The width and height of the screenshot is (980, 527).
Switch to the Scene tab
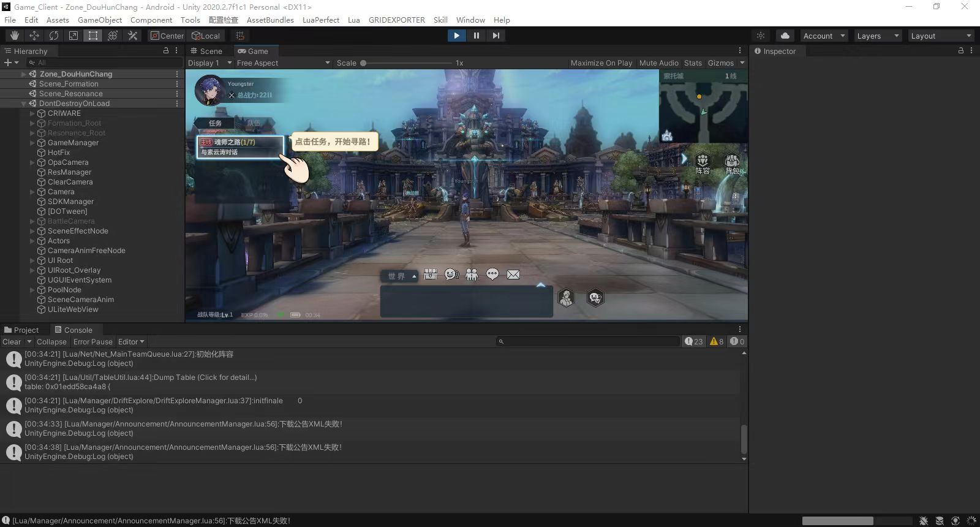(x=207, y=51)
